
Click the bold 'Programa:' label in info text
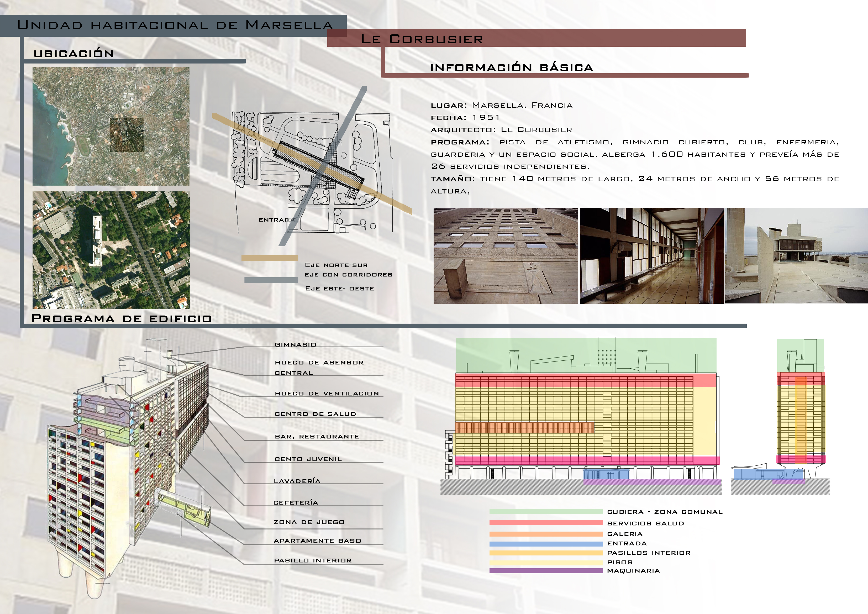click(x=460, y=143)
